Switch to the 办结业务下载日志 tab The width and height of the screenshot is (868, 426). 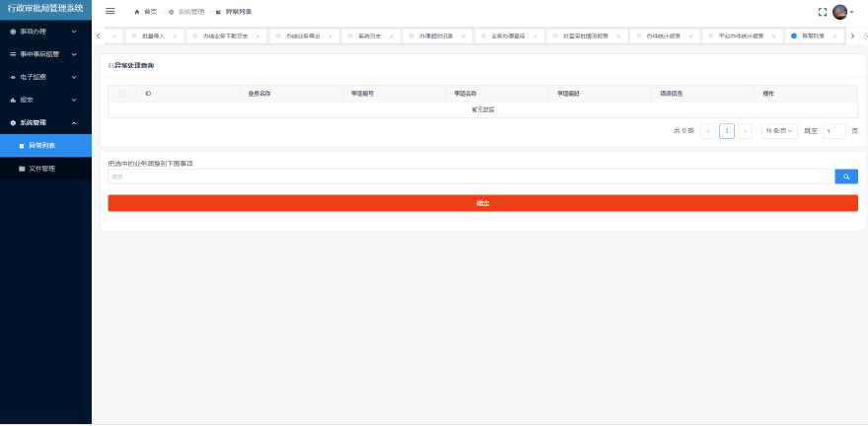click(x=226, y=35)
